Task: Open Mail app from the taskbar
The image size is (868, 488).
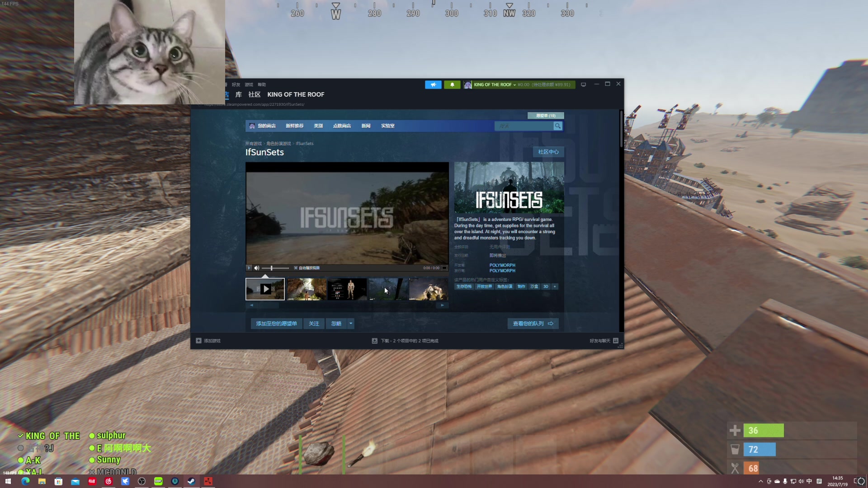Action: point(75,481)
